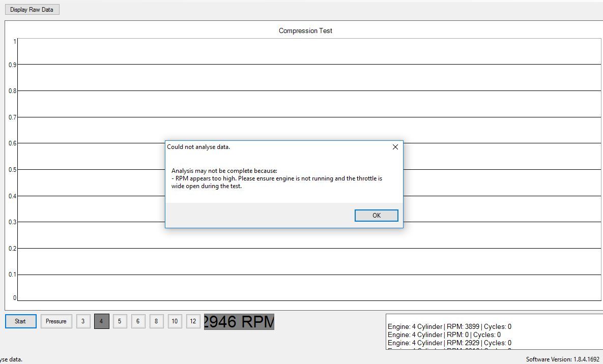Select the log line with RPM: 2929
This screenshot has height=364, width=603.
pos(449,343)
